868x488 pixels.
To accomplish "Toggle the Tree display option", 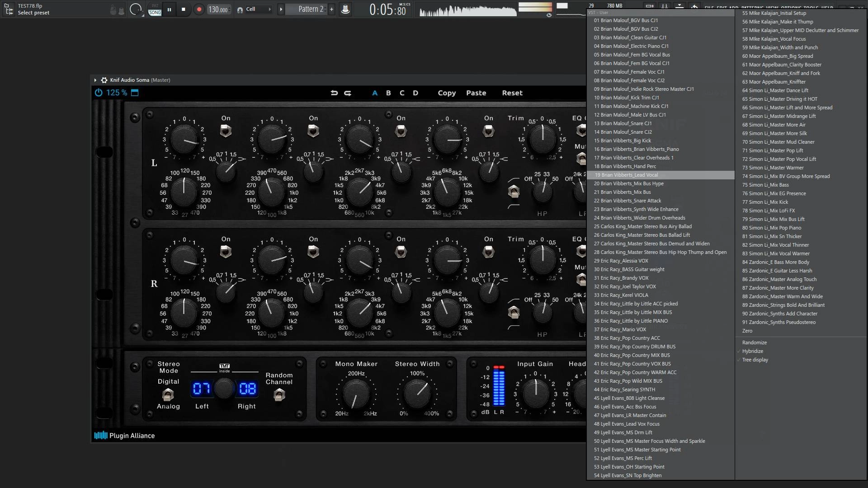I will (x=801, y=360).
